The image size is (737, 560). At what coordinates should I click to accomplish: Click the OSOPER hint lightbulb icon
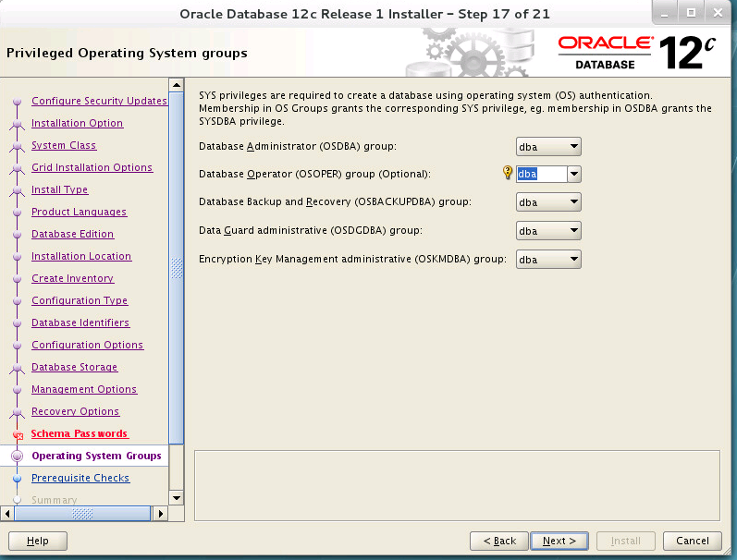[x=507, y=173]
